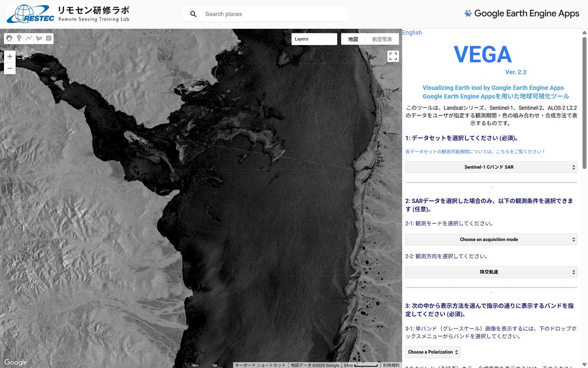Select the draw line tool
This screenshot has width=588, height=368.
point(29,38)
